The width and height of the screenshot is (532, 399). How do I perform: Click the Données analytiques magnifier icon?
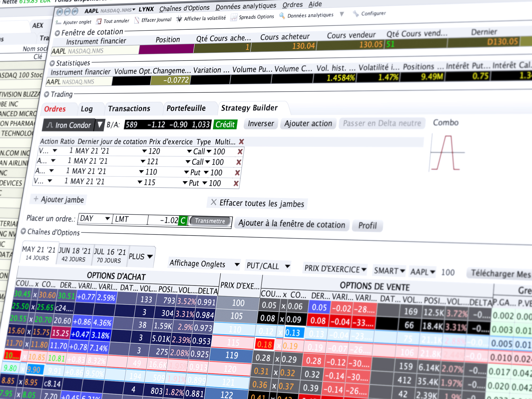[x=282, y=16]
